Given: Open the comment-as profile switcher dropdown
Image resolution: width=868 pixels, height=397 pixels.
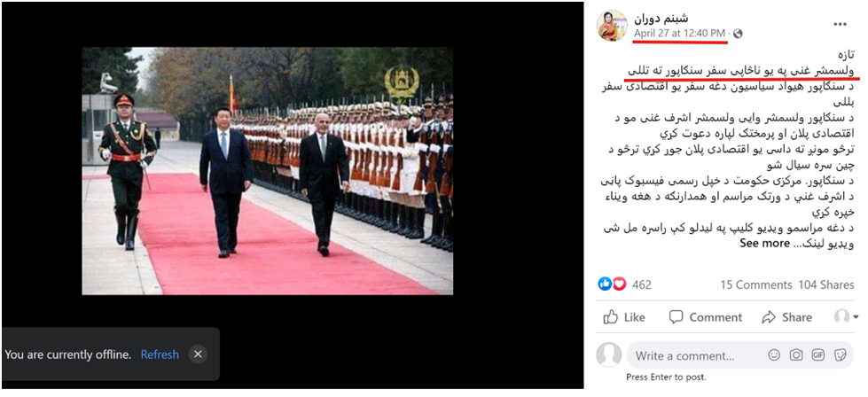Looking at the screenshot, I should pos(845,317).
